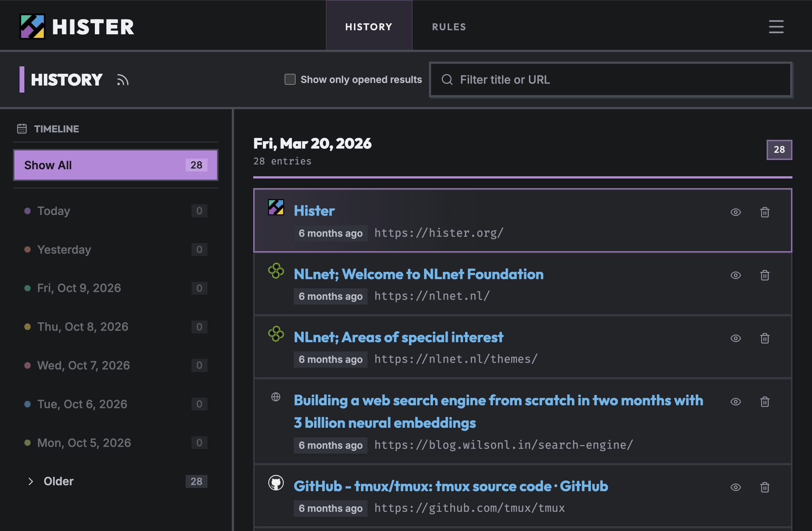Switch to the Rules tab
The height and width of the screenshot is (531, 812).
[449, 27]
